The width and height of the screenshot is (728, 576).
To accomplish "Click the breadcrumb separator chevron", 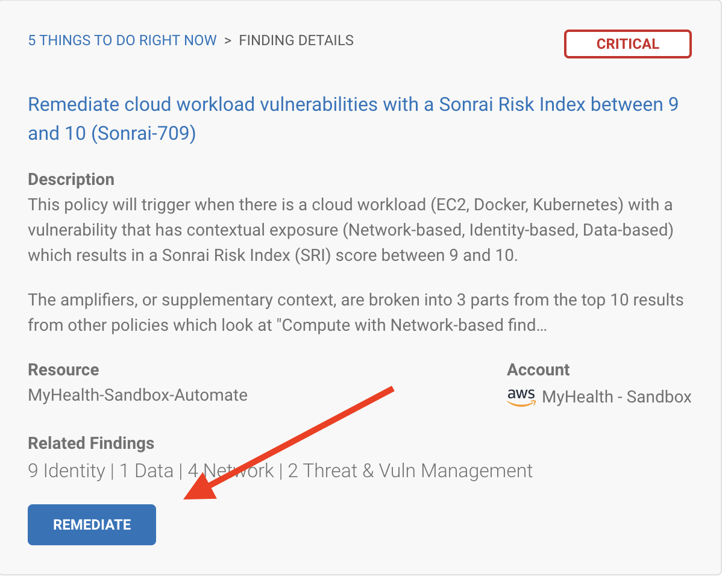I will 228,41.
